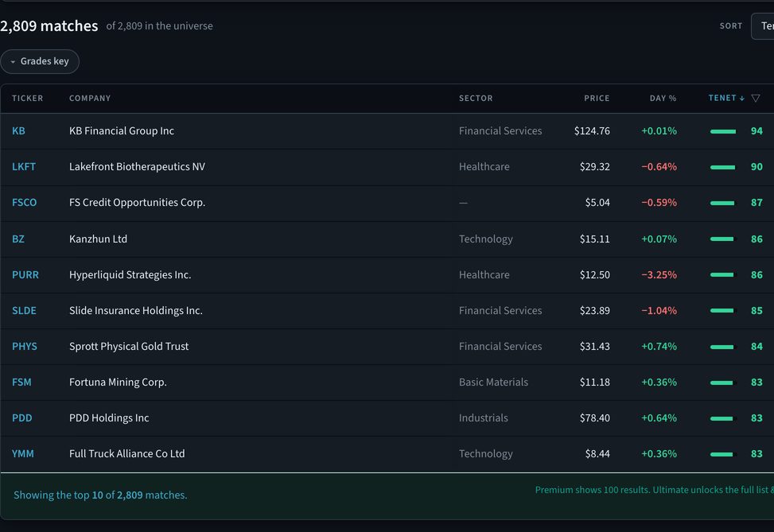
Task: Click the $5.04 price cell
Action: [597, 202]
